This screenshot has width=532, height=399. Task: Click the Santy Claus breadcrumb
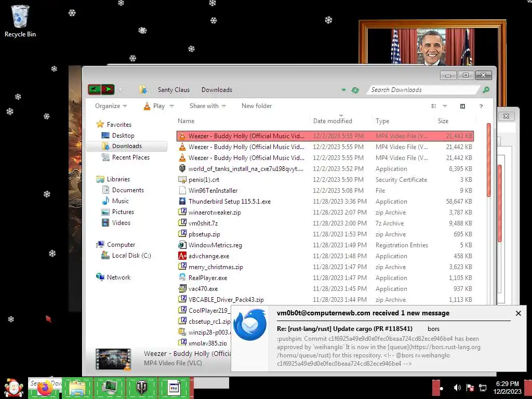click(174, 90)
